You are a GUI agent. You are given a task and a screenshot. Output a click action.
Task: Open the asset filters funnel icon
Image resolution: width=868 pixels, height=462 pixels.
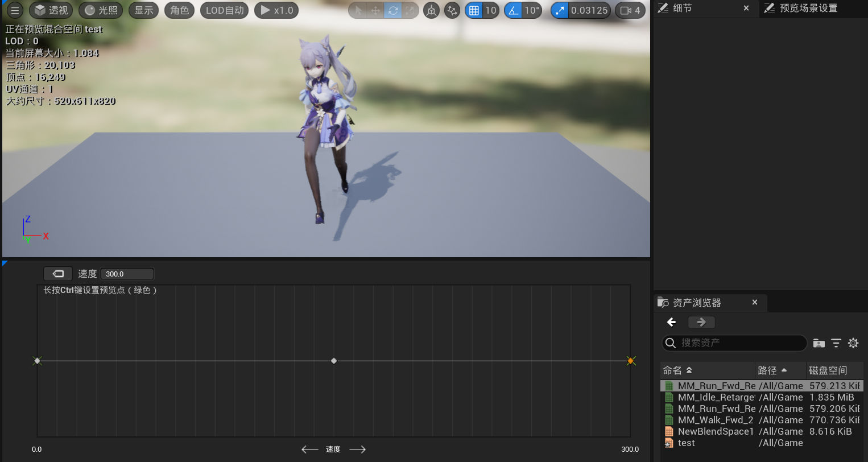836,343
